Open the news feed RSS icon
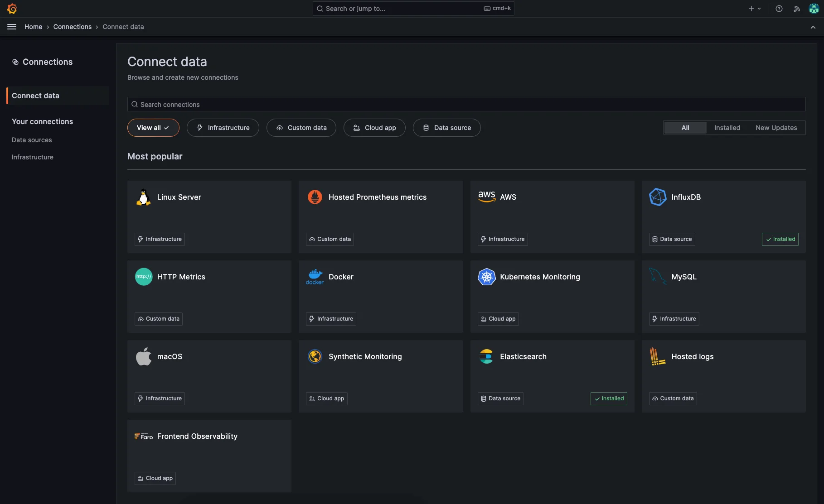824x504 pixels. pyautogui.click(x=796, y=9)
